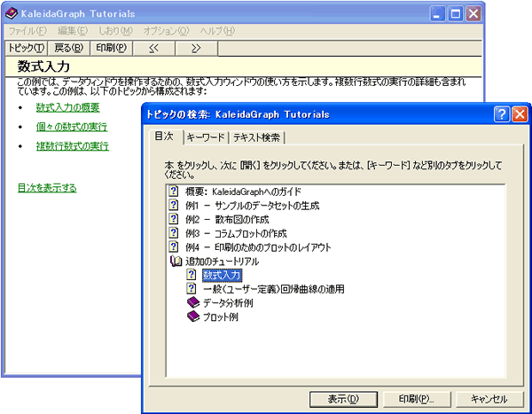Follow the 数式入力の概要 link
The image size is (532, 414).
pos(68,107)
